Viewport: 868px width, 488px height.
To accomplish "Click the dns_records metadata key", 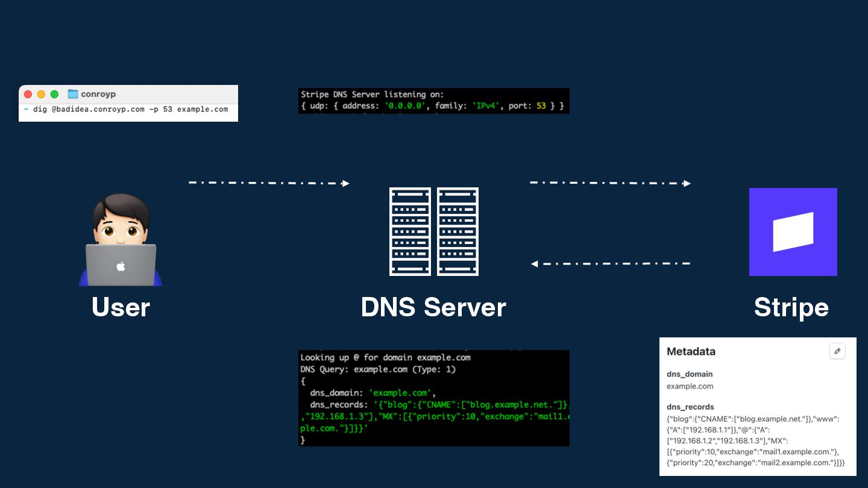I will (690, 407).
